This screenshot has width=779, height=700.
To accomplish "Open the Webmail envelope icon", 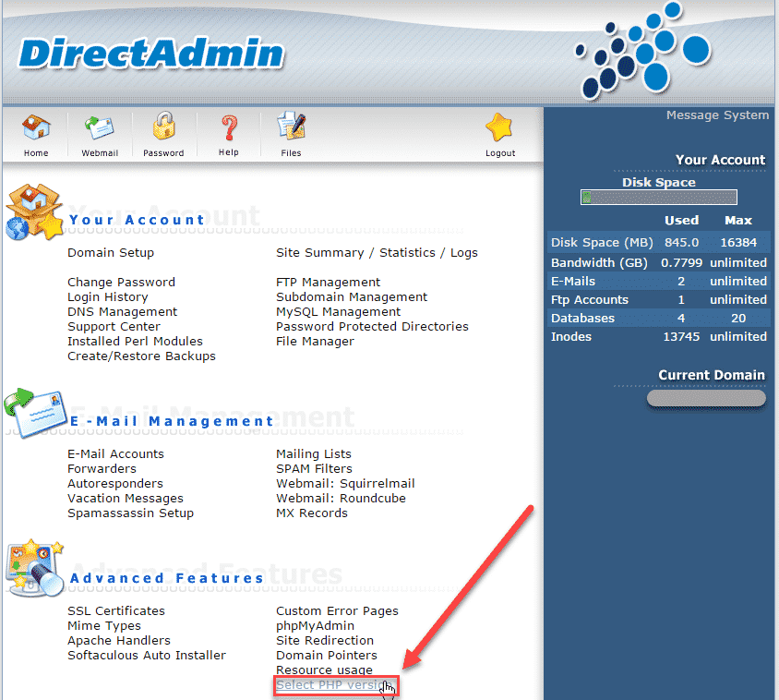I will 100,127.
